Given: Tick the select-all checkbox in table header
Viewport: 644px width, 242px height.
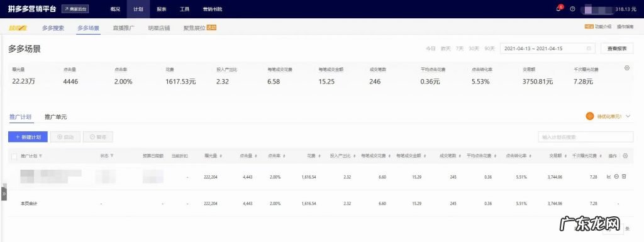Looking at the screenshot, I should tap(14, 157).
